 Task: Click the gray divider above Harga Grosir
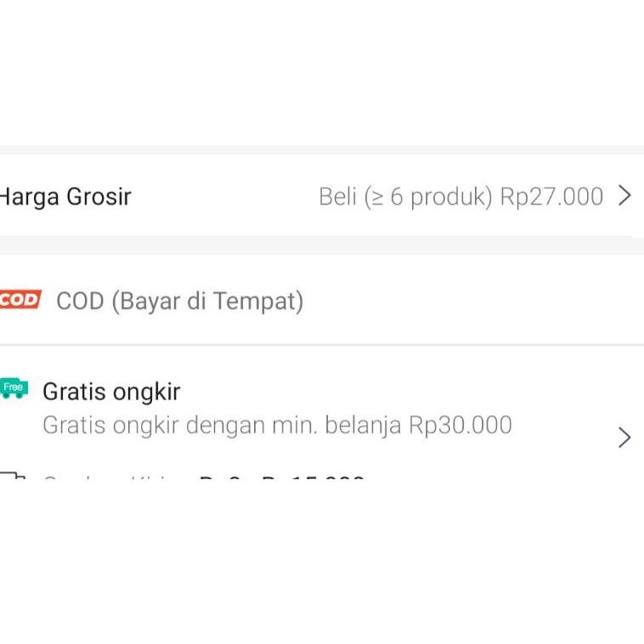(x=322, y=150)
